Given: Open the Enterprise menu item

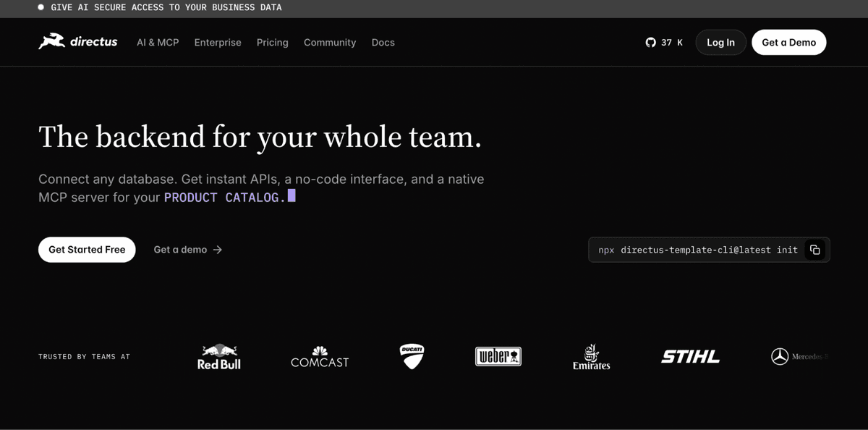Looking at the screenshot, I should pyautogui.click(x=218, y=43).
